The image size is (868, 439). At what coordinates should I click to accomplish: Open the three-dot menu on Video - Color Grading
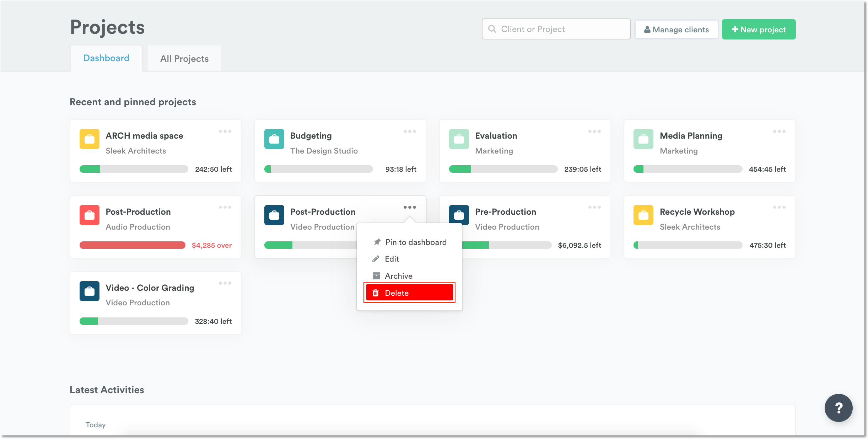225,283
